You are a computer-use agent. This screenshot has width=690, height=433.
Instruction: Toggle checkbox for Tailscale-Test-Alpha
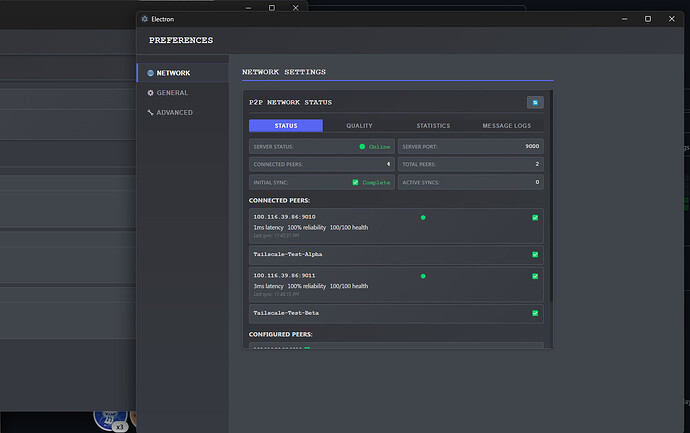[x=535, y=255]
